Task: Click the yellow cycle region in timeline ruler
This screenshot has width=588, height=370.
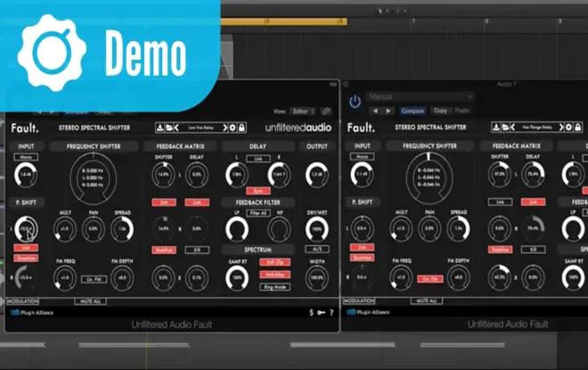Action: click(283, 21)
